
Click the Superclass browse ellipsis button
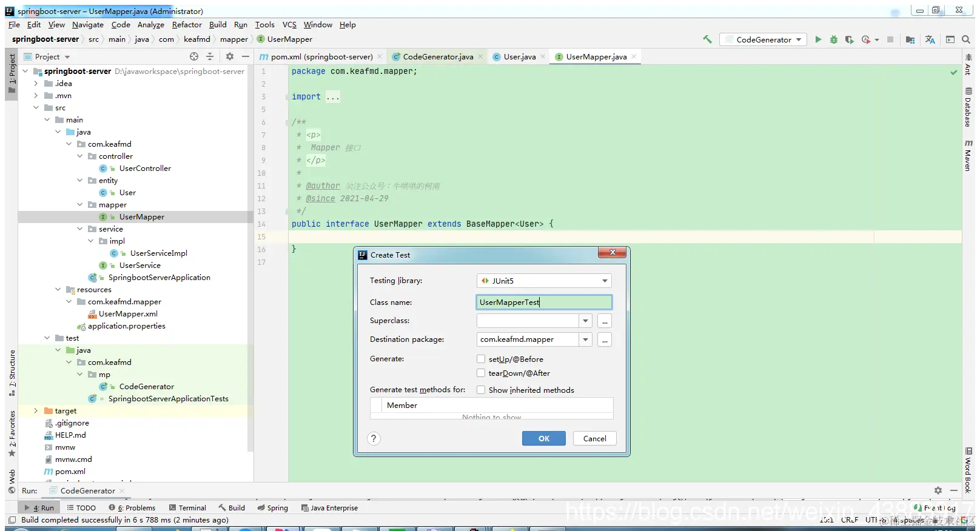pos(605,321)
